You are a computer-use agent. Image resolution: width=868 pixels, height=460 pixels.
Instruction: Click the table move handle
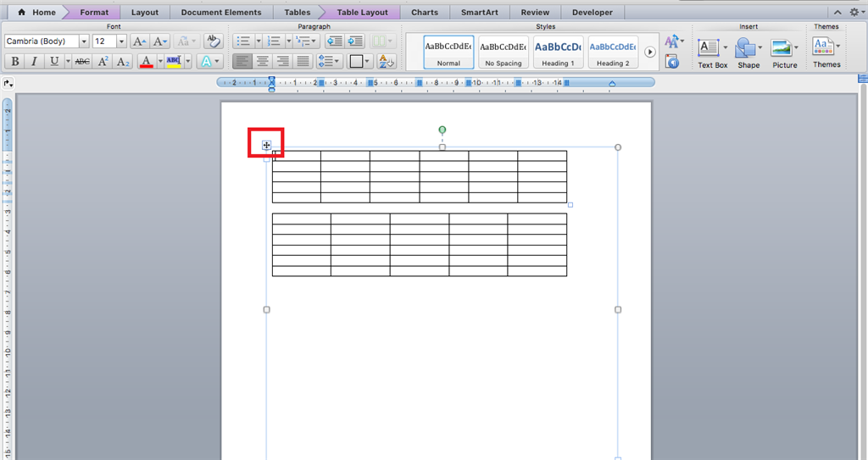266,145
